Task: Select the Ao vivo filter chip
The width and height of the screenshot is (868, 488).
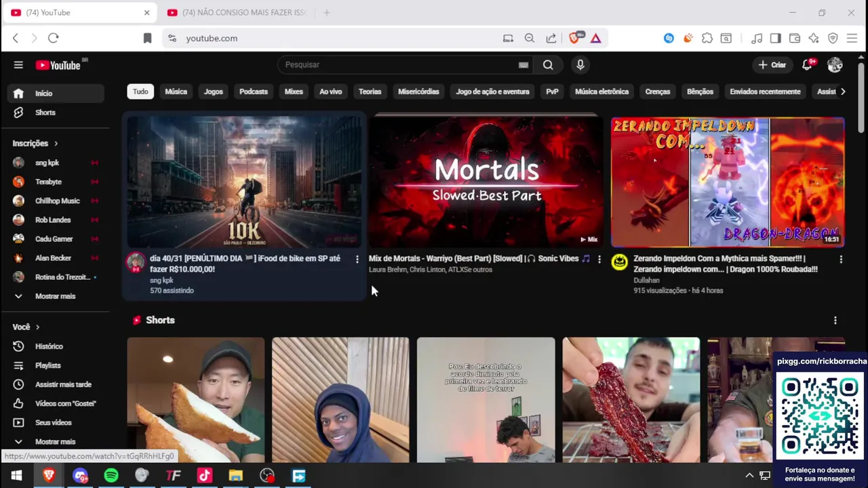Action: (x=331, y=91)
